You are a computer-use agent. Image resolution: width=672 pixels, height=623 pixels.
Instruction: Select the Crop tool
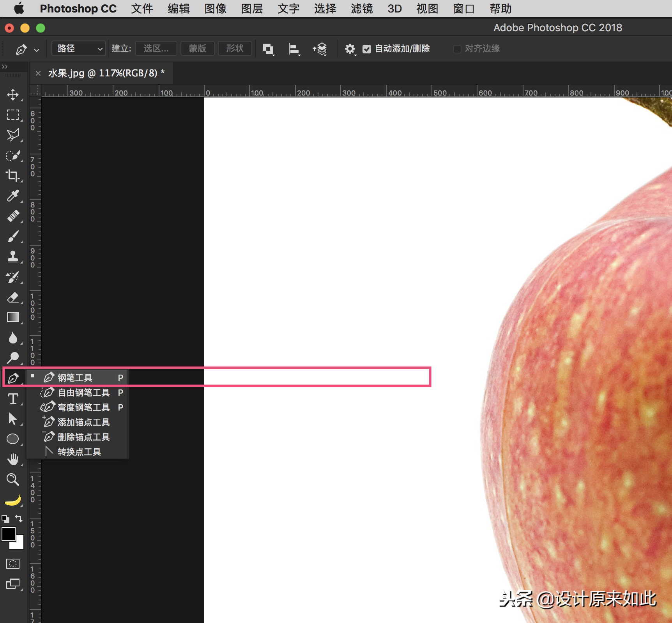tap(13, 175)
